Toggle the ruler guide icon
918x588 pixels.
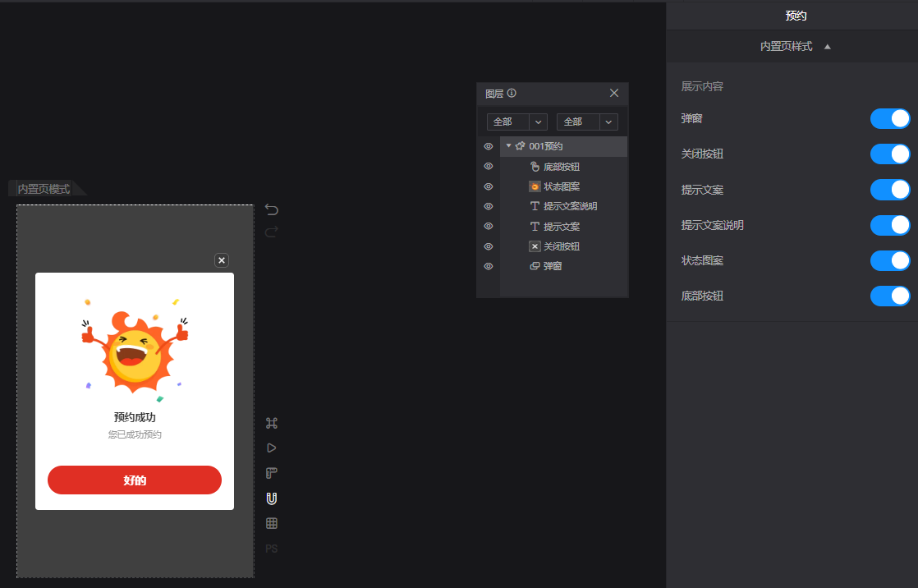point(272,473)
